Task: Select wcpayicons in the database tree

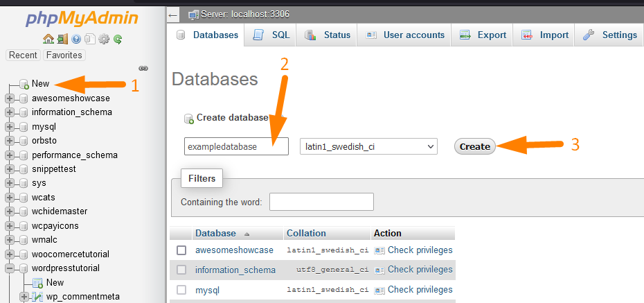Action: click(55, 226)
